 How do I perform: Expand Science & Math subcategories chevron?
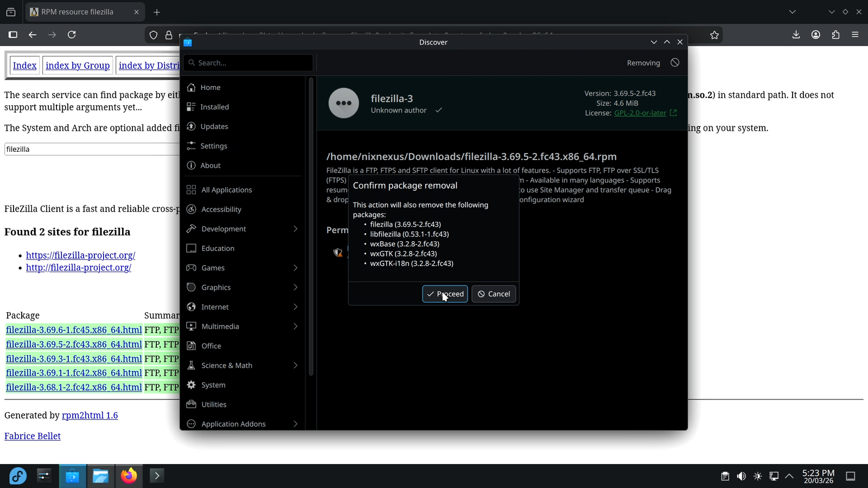[296, 365]
